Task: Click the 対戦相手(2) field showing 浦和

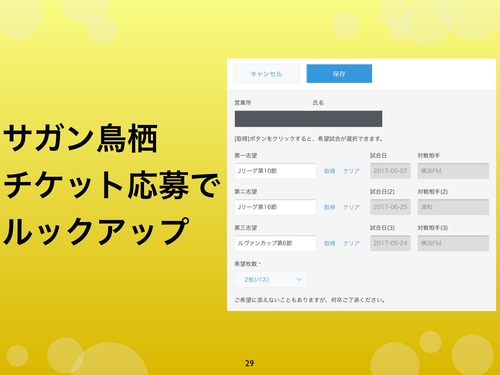Action: [x=453, y=207]
